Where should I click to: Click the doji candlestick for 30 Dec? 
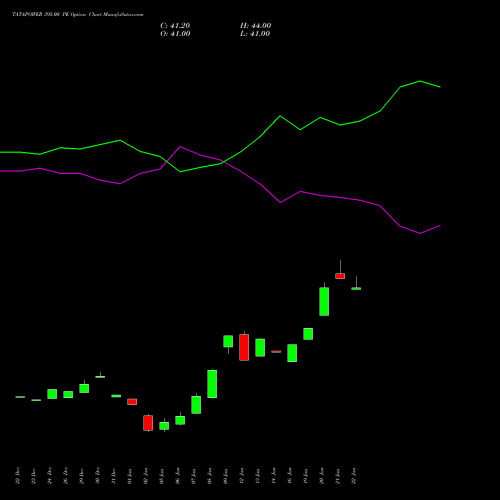100,377
